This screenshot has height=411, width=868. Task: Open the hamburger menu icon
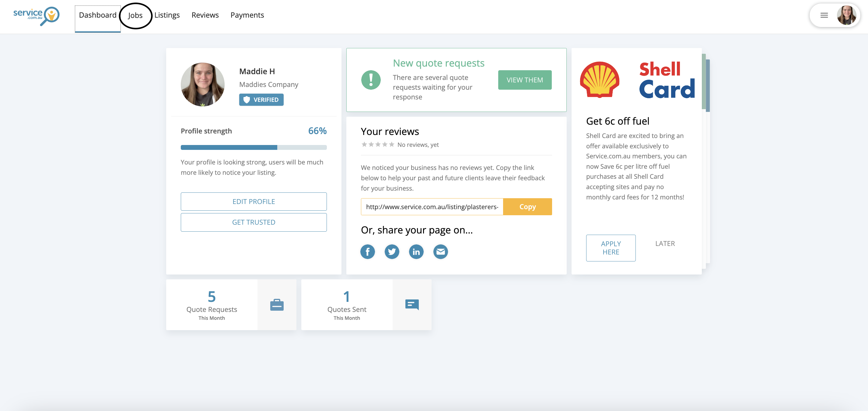[824, 15]
